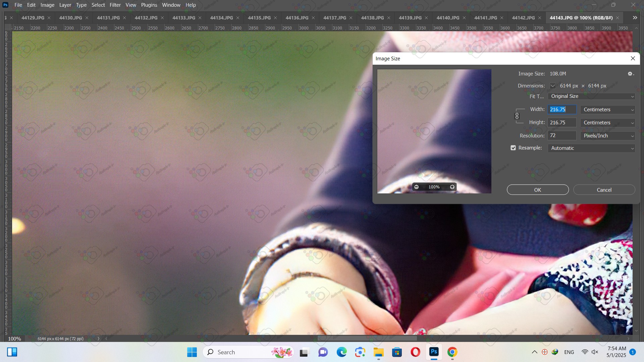Open the widgets panel taskbar icon

[x=12, y=352]
